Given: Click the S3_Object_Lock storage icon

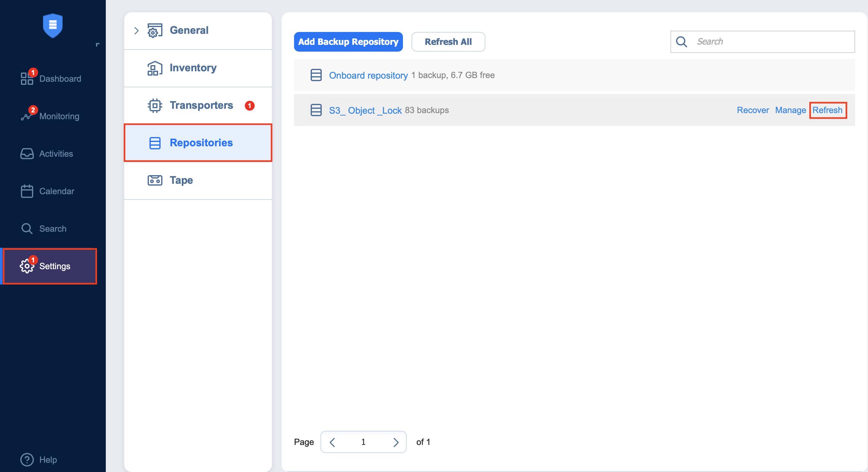Looking at the screenshot, I should click(x=316, y=110).
